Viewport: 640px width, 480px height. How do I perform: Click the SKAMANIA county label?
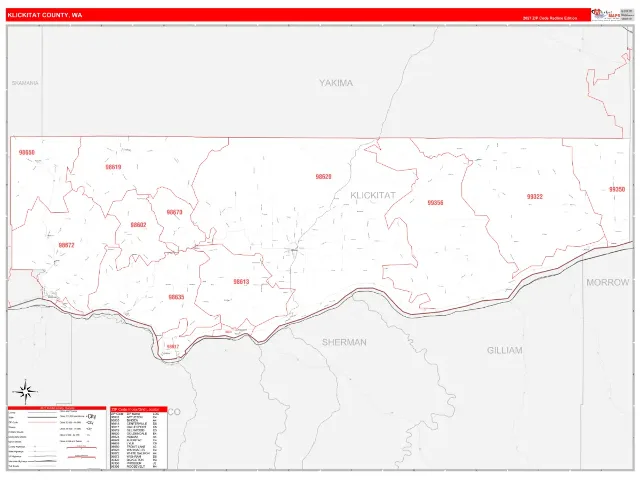[x=25, y=83]
